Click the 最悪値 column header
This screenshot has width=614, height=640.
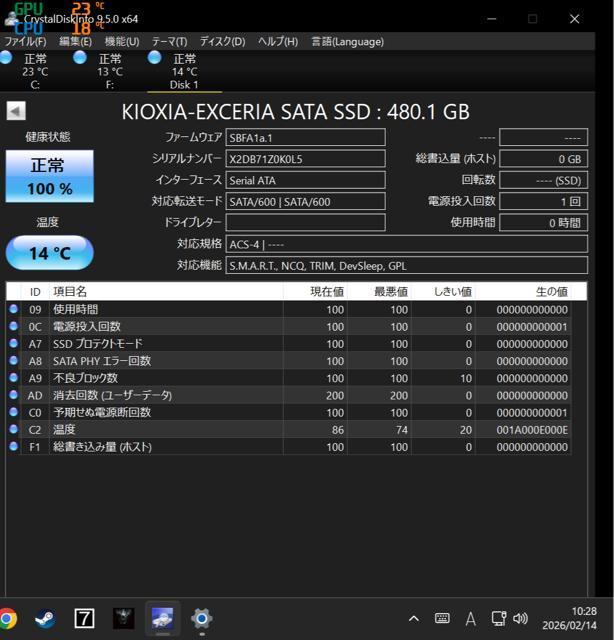click(379, 291)
